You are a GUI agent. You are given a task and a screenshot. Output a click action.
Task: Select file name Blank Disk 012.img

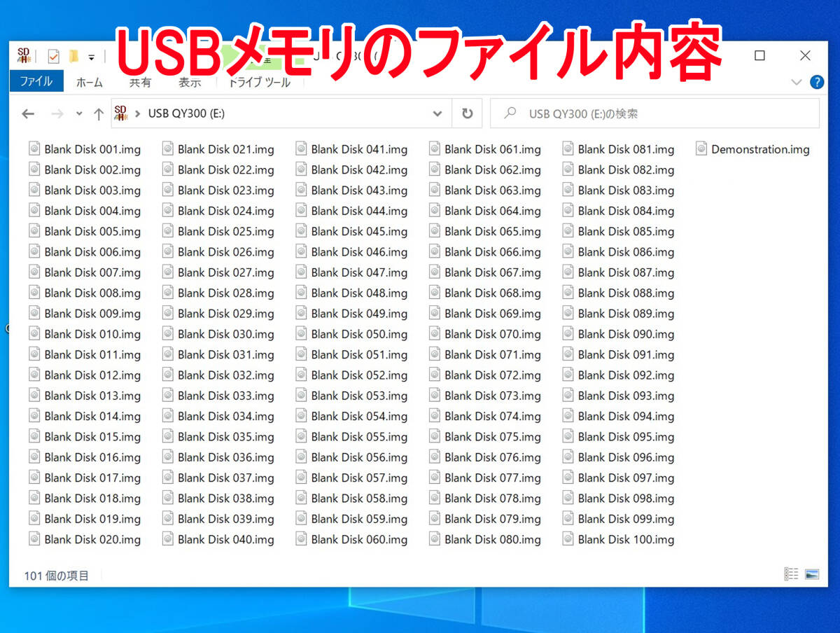pos(92,375)
